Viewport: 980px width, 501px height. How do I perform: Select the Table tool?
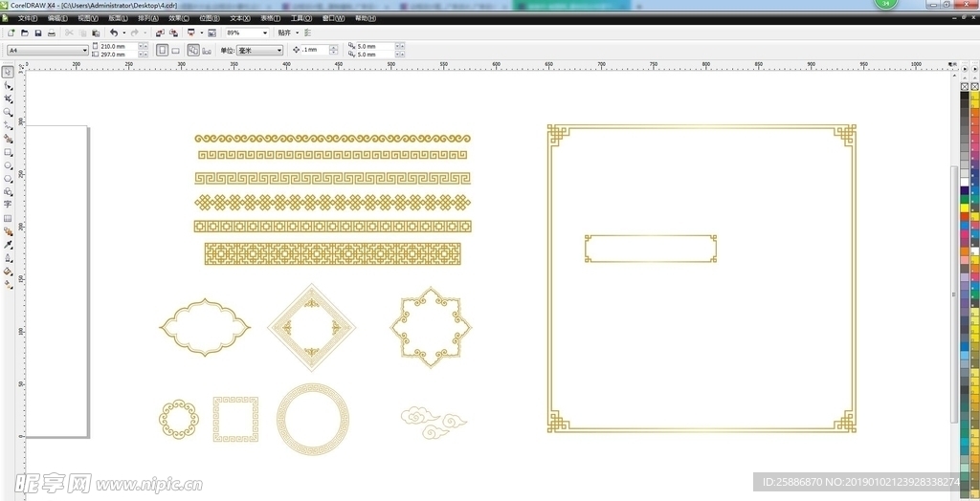(x=8, y=218)
